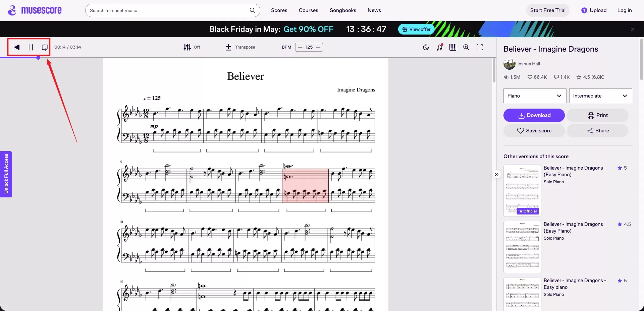This screenshot has height=311, width=644.
Task: Open the Scores menu
Action: (x=279, y=10)
